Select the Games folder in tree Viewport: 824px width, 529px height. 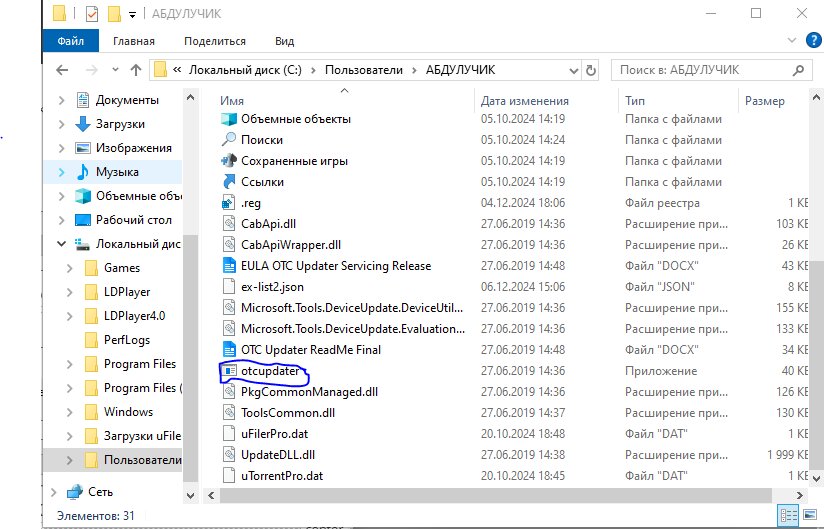pyautogui.click(x=121, y=268)
